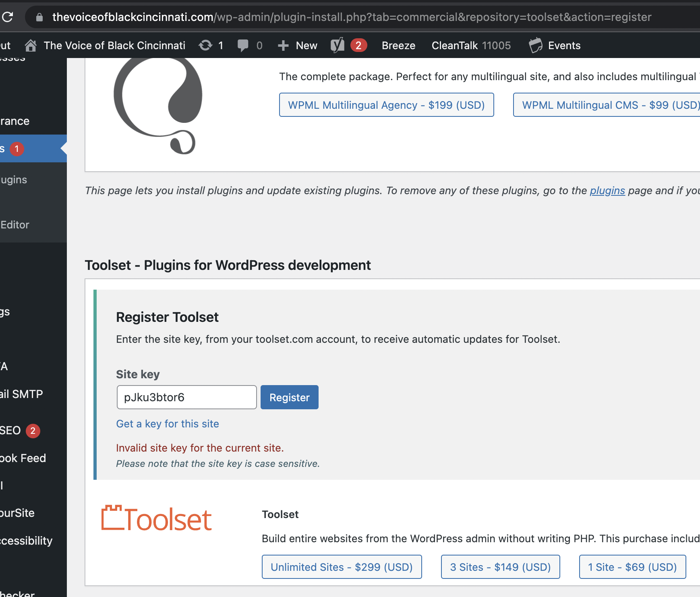Open the comments bubble icon
Viewport: 700px width, 597px height.
point(243,46)
